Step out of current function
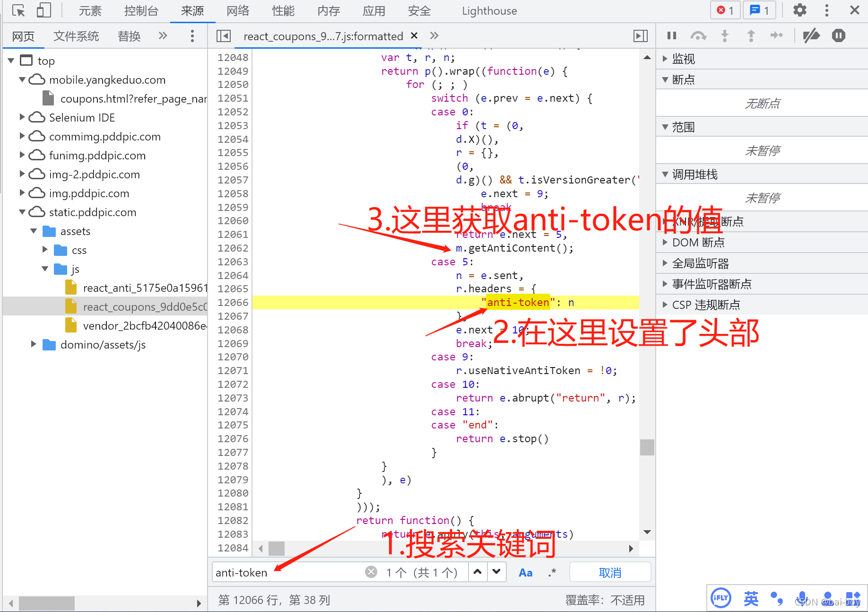Screen dimensions: 868x612 click(751, 35)
